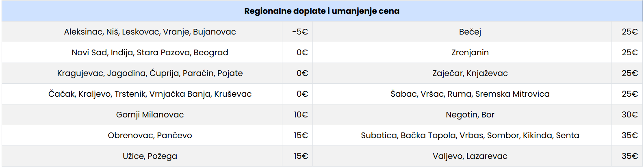The height and width of the screenshot is (167, 644).
Task: Select the Šabac, Vršac, Ruma cell
Action: pos(470,94)
